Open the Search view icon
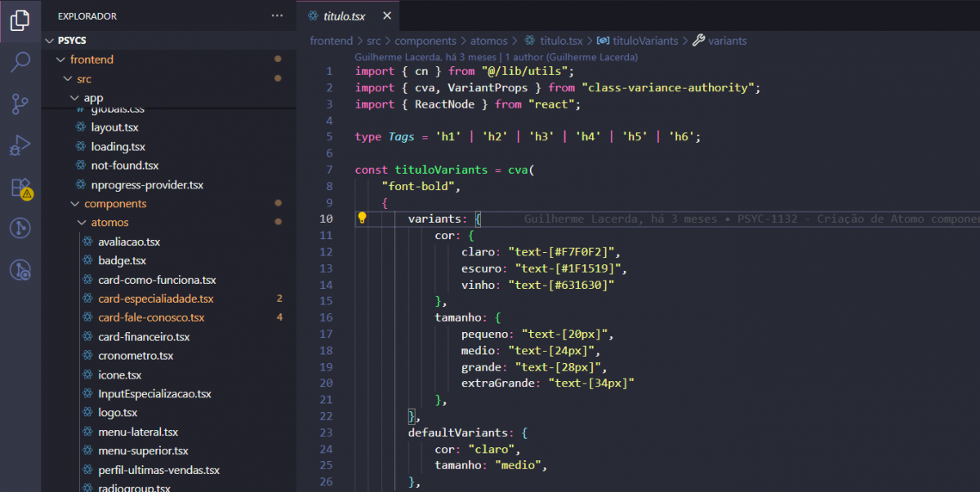Viewport: 980px width, 492px height. coord(20,62)
